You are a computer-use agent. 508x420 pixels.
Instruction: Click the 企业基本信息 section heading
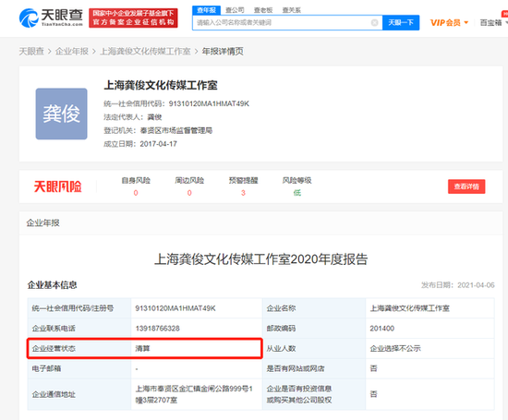(52, 285)
